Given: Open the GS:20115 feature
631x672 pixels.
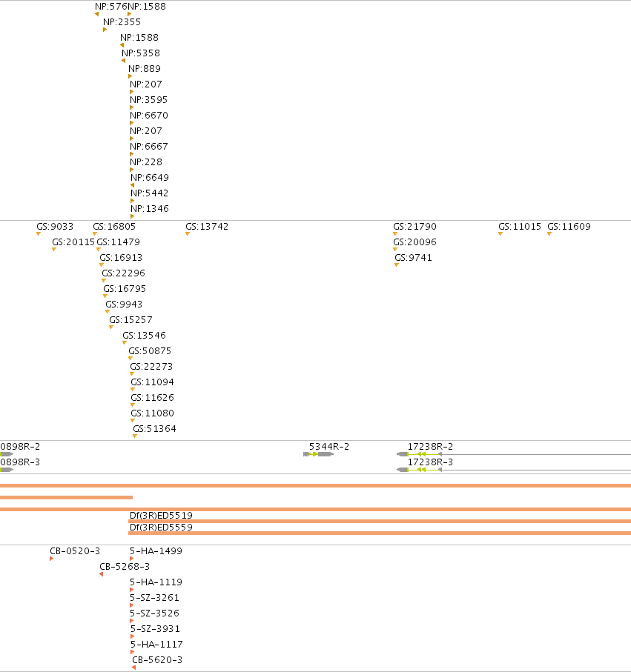Looking at the screenshot, I should click(73, 242).
